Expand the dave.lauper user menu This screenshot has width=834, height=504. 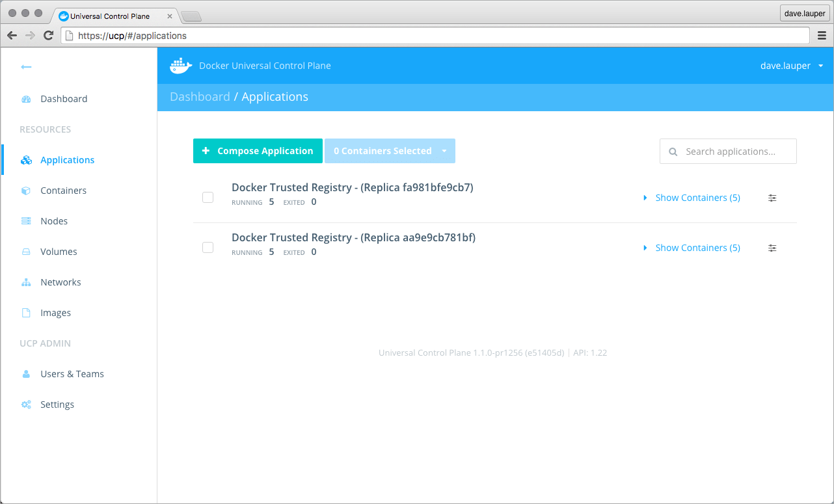click(x=791, y=65)
